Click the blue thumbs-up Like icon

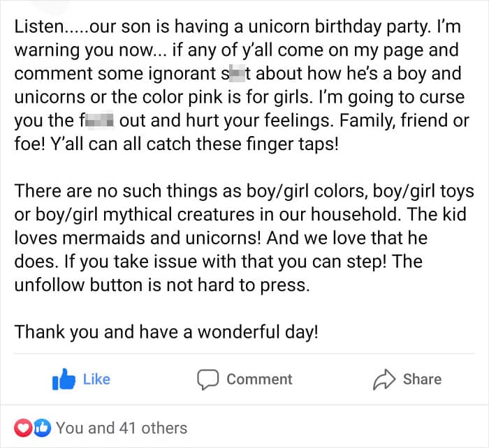click(x=62, y=380)
